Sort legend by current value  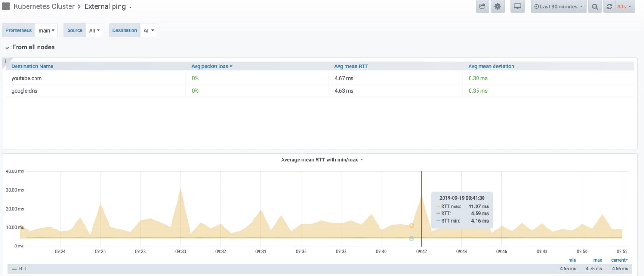(x=619, y=260)
